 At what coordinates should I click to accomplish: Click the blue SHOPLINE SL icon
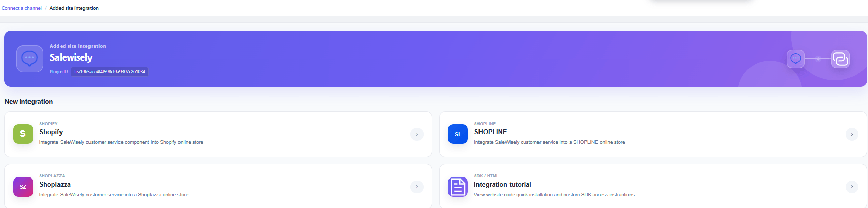pos(458,134)
